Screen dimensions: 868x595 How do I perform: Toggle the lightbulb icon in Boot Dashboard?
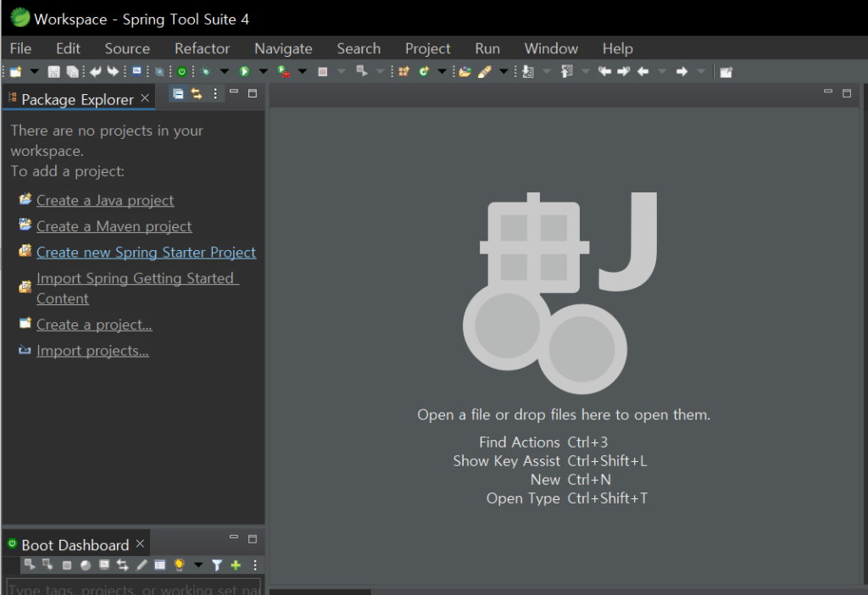click(179, 565)
